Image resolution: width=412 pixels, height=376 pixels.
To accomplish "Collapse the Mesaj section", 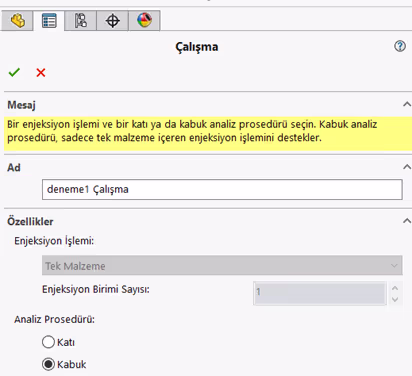I will pos(406,104).
